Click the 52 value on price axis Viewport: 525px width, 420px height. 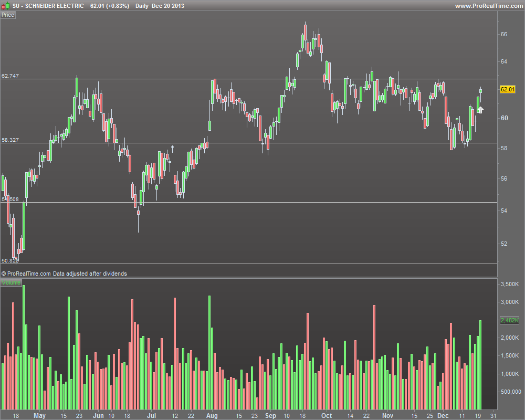504,244
